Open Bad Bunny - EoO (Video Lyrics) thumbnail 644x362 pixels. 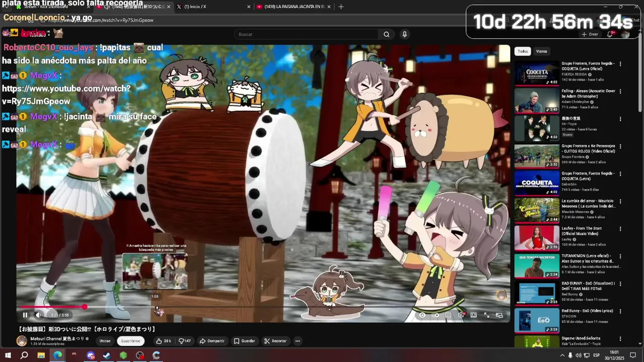click(537, 321)
